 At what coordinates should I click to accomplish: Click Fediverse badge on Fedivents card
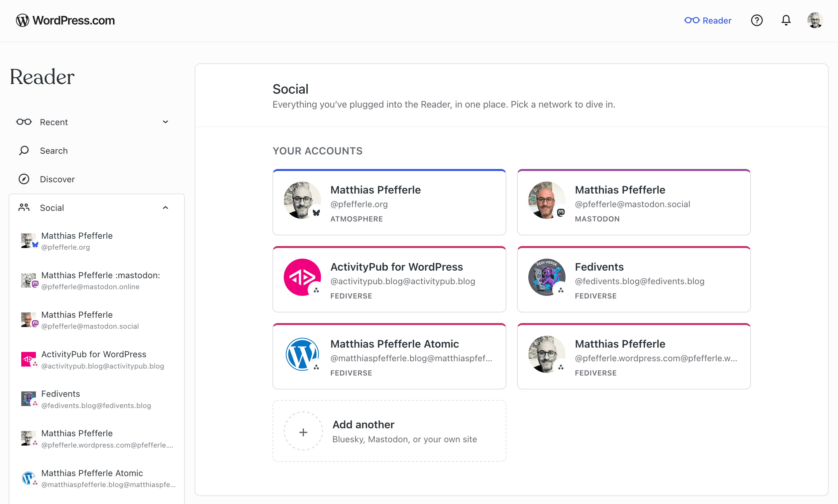560,290
